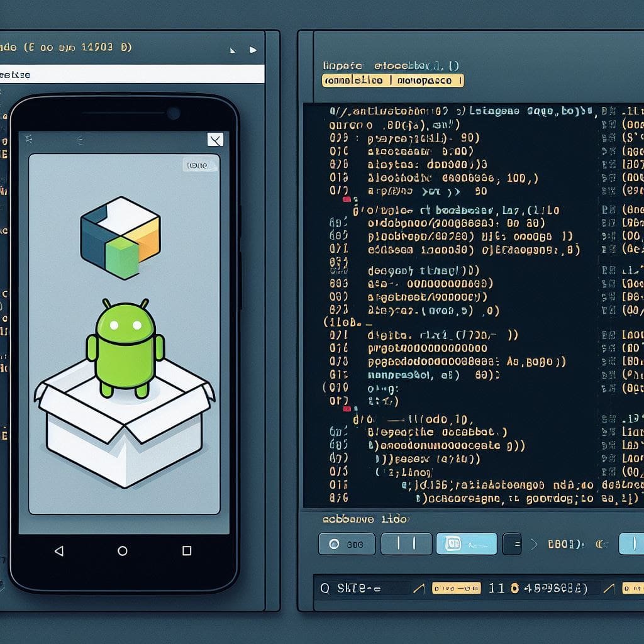Click the diagonal arrow icon after 'SKTe-'

pos(418,589)
